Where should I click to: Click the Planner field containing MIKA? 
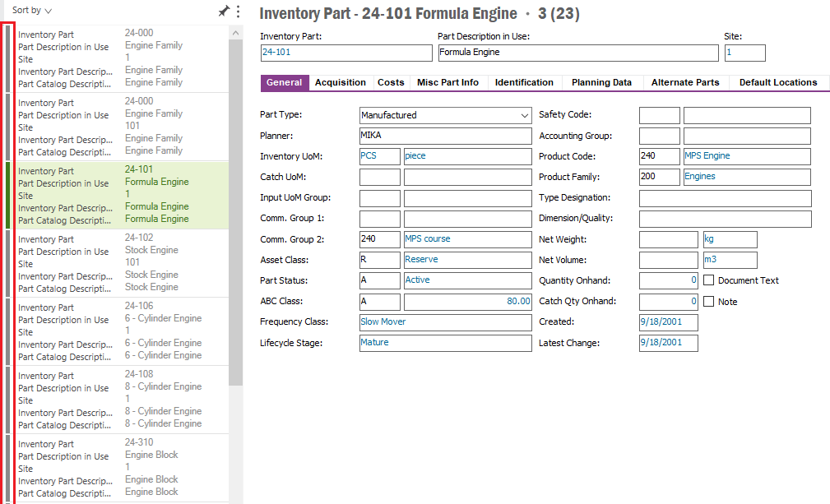(445, 136)
